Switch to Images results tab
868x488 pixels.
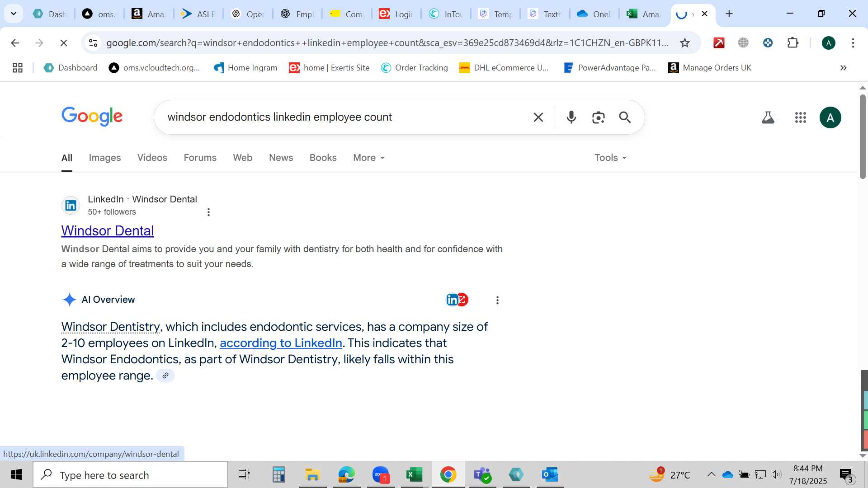click(105, 158)
